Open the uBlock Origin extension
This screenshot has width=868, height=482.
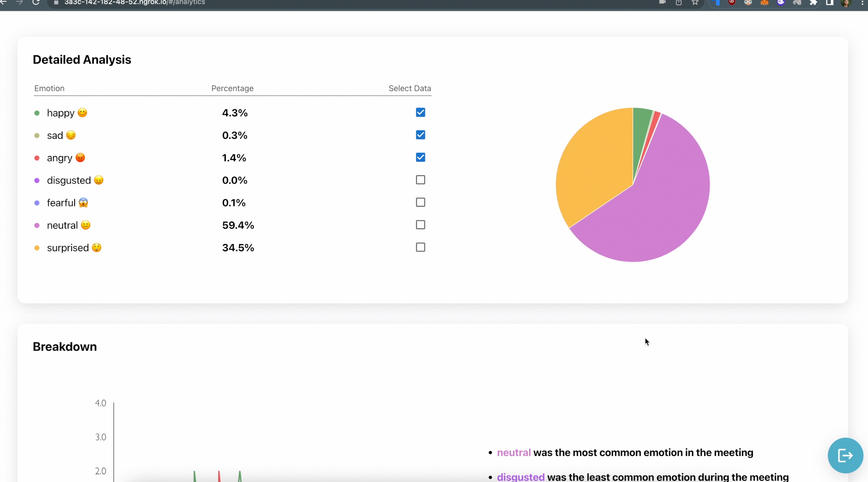click(732, 3)
